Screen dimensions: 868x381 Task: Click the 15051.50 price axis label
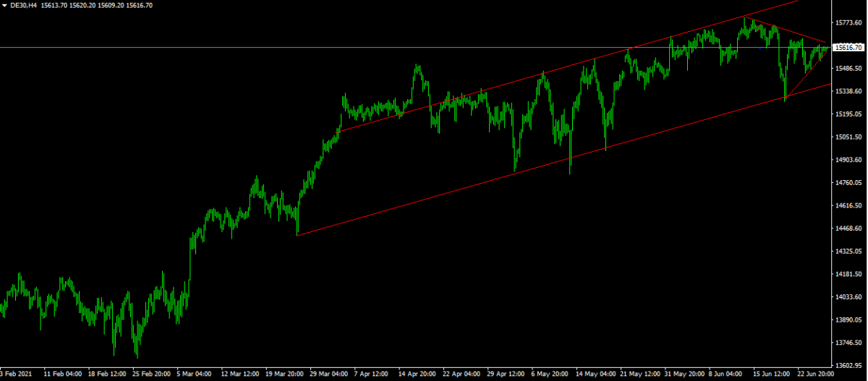tap(848, 137)
